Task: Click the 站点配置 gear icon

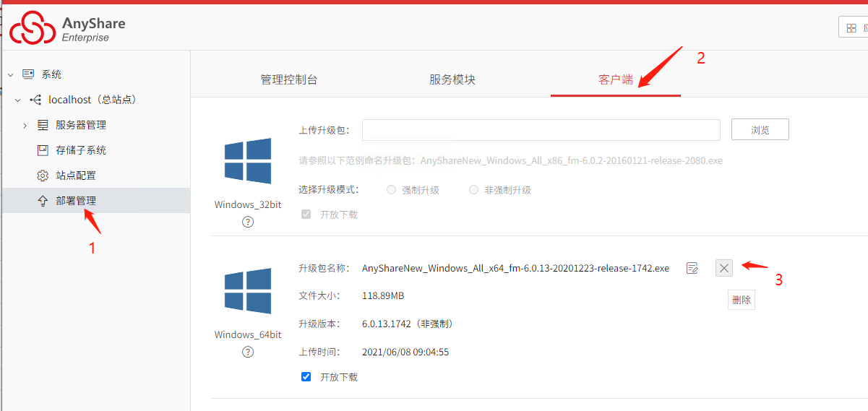Action: coord(43,176)
